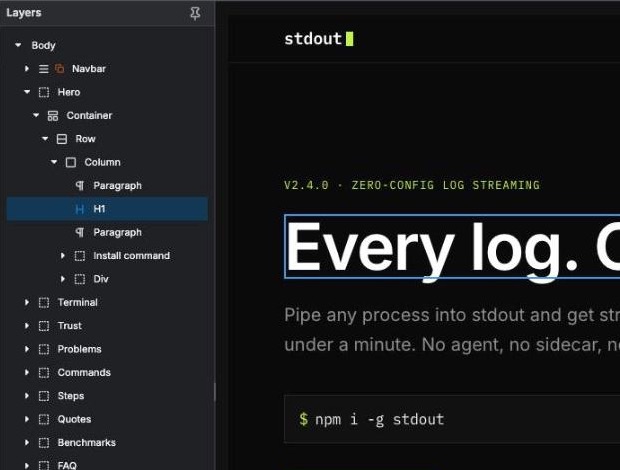This screenshot has width=620, height=470.
Task: Click the orange component icon beside Navbar
Action: (59, 69)
